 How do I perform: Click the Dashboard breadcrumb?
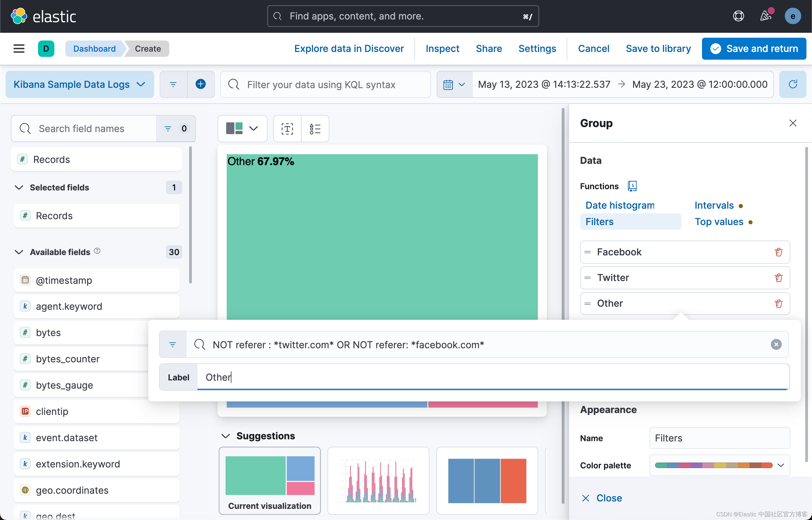pyautogui.click(x=95, y=49)
